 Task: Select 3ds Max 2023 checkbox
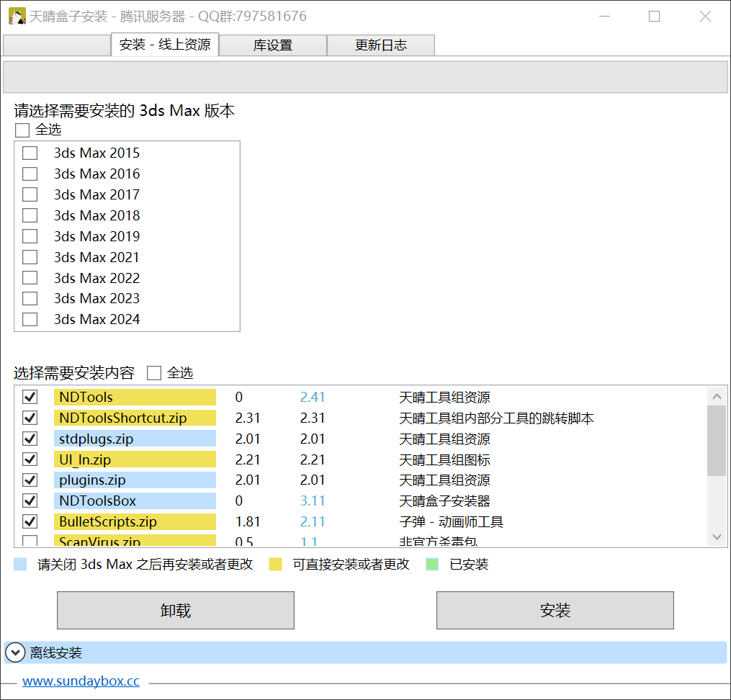30,298
